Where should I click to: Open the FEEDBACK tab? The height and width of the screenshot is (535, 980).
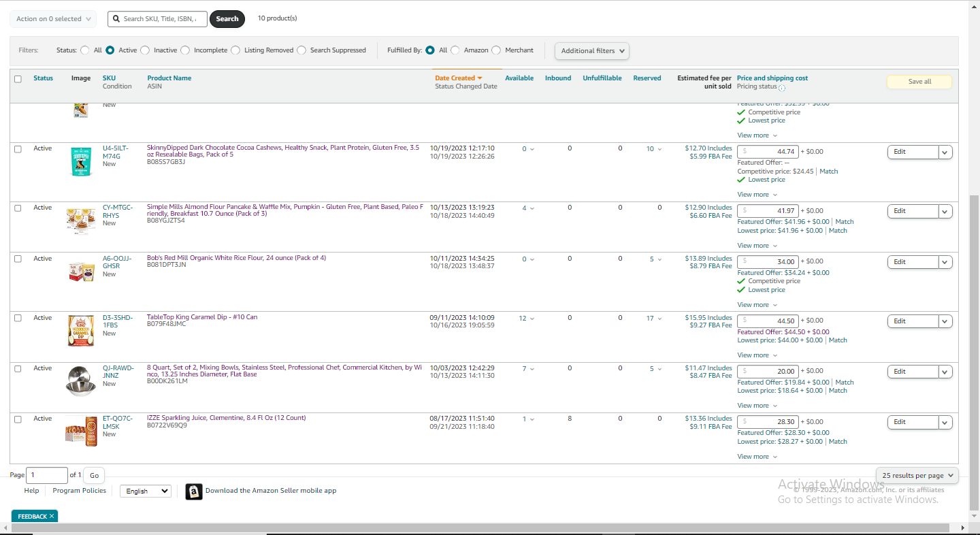pyautogui.click(x=32, y=517)
